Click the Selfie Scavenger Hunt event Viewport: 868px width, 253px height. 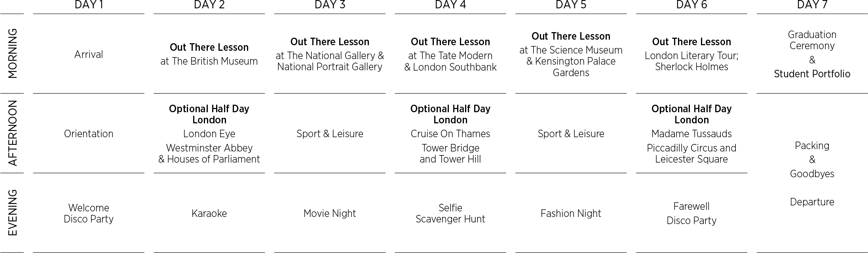coord(450,213)
